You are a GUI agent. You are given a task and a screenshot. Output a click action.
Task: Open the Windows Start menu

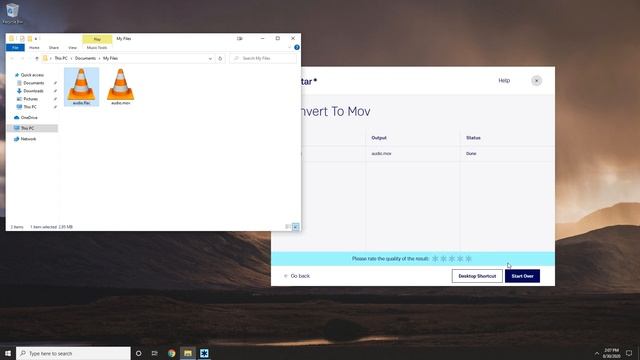(x=8, y=353)
